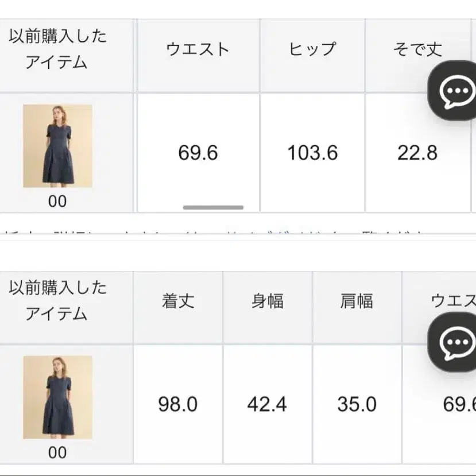Select the 身幅 column header
Screen dimensions: 476x476
[267, 301]
